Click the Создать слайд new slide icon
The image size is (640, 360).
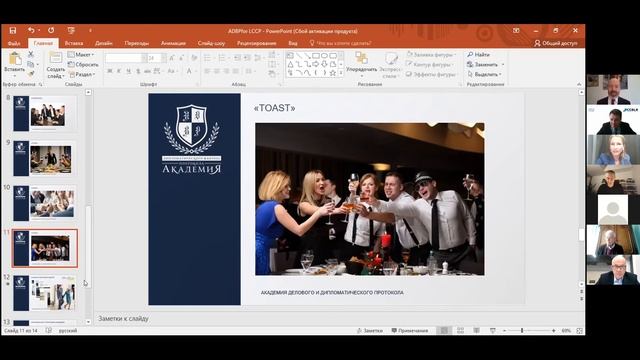click(56, 58)
